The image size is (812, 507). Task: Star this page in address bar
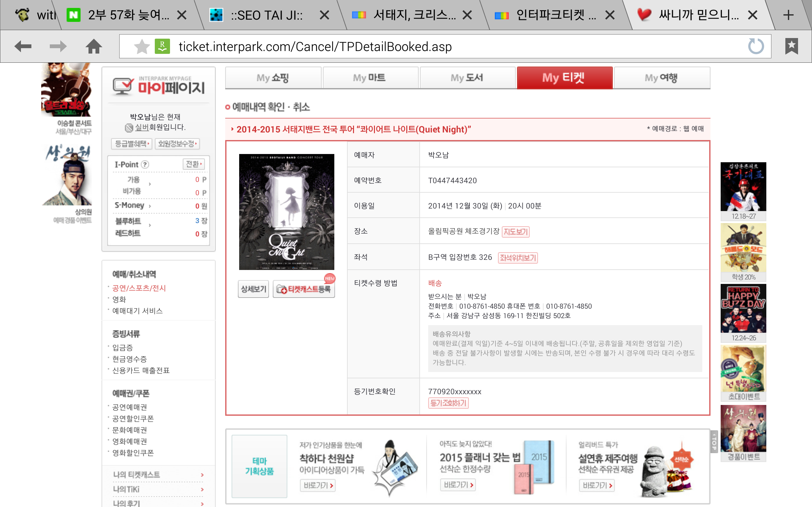pyautogui.click(x=141, y=46)
